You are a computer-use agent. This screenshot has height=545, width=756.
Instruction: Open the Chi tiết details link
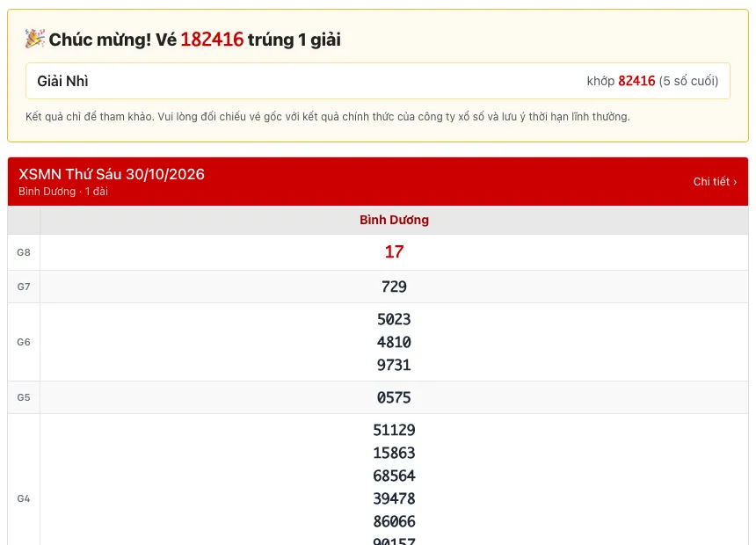715,182
